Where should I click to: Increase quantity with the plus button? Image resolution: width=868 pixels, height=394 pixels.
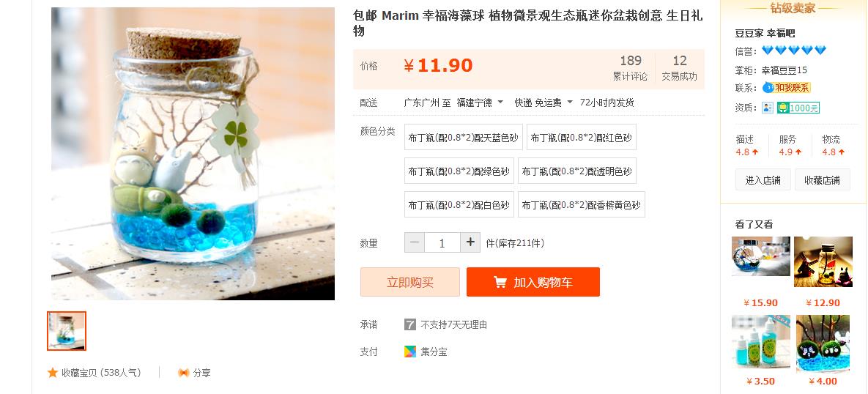(470, 242)
